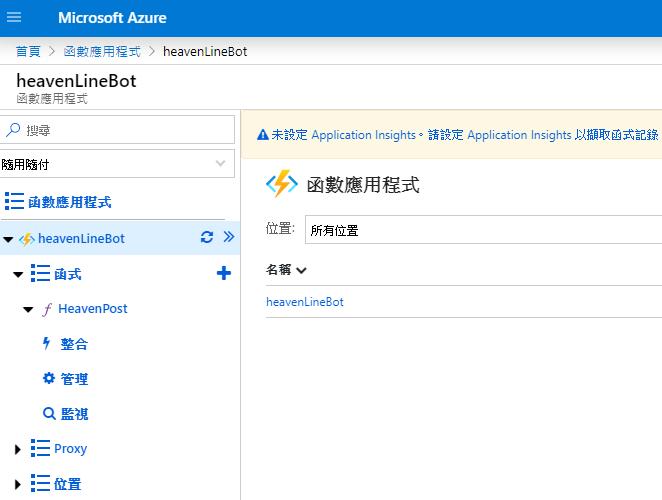Select heavenLineBot breadcrumb text
This screenshot has width=662, height=500.
[x=205, y=51]
